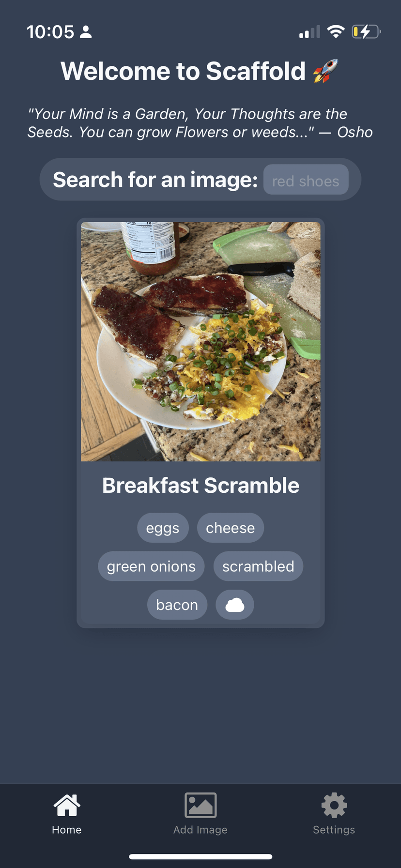The width and height of the screenshot is (401, 868).
Task: Open the Settings gear icon
Action: coord(334,806)
